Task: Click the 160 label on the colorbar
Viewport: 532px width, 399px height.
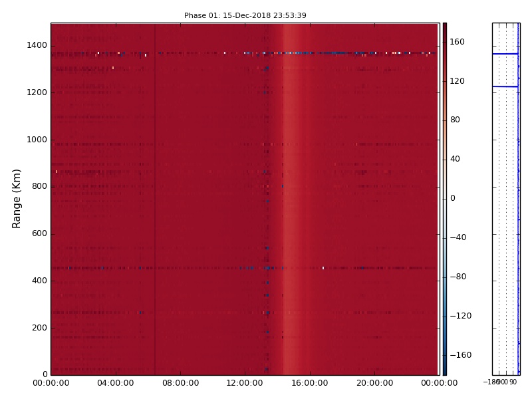Action: point(457,42)
